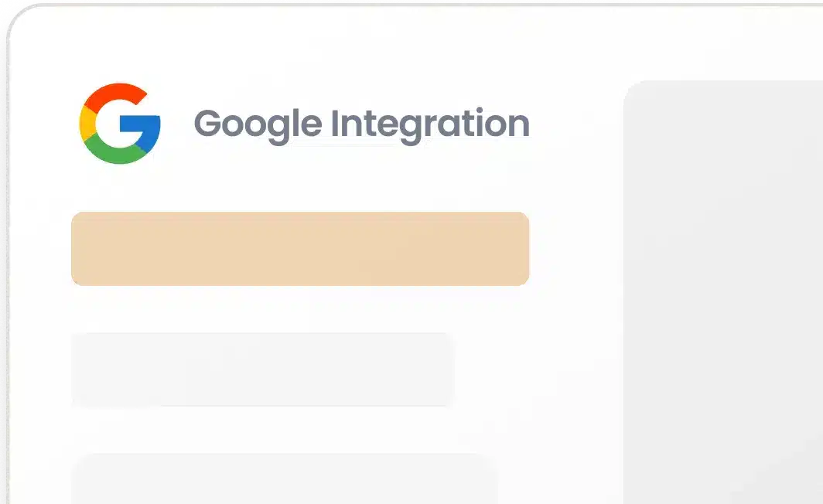Select the highlighted tan placeholder bar
This screenshot has height=504, width=823.
[x=300, y=249]
